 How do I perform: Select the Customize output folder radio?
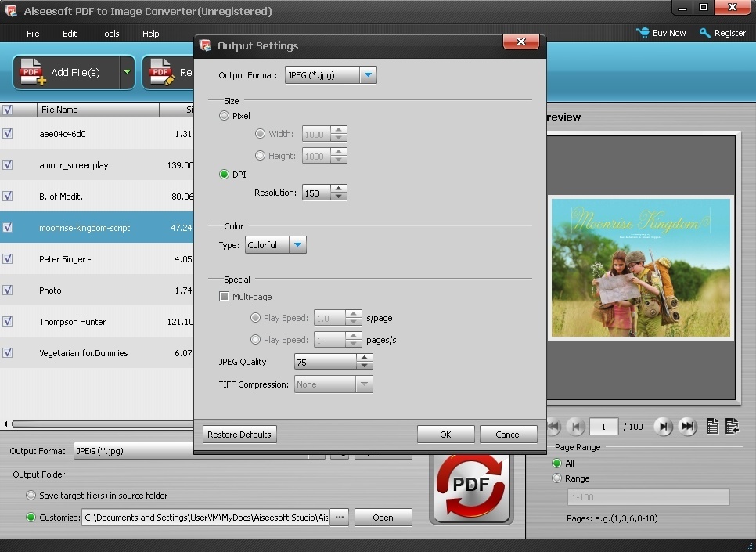[31, 518]
